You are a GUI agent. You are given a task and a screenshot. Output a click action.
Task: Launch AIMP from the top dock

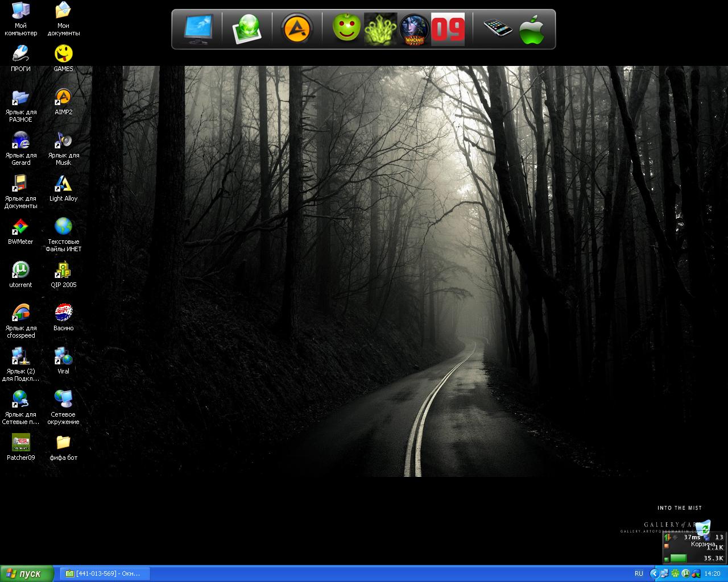297,29
